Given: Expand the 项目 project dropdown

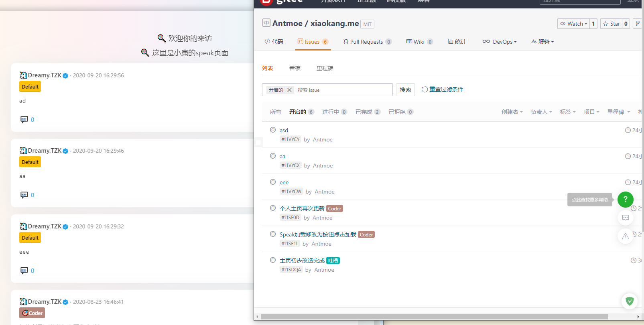Looking at the screenshot, I should point(591,112).
